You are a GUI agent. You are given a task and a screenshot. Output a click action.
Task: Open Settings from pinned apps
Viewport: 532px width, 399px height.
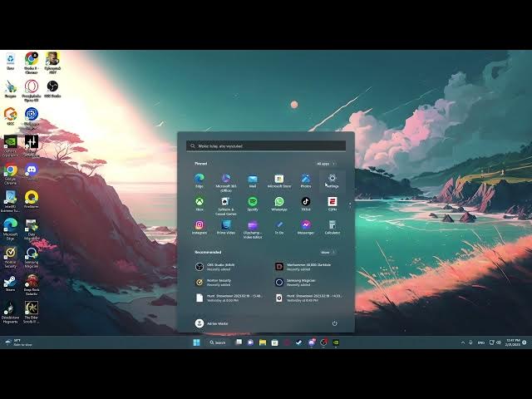332,180
